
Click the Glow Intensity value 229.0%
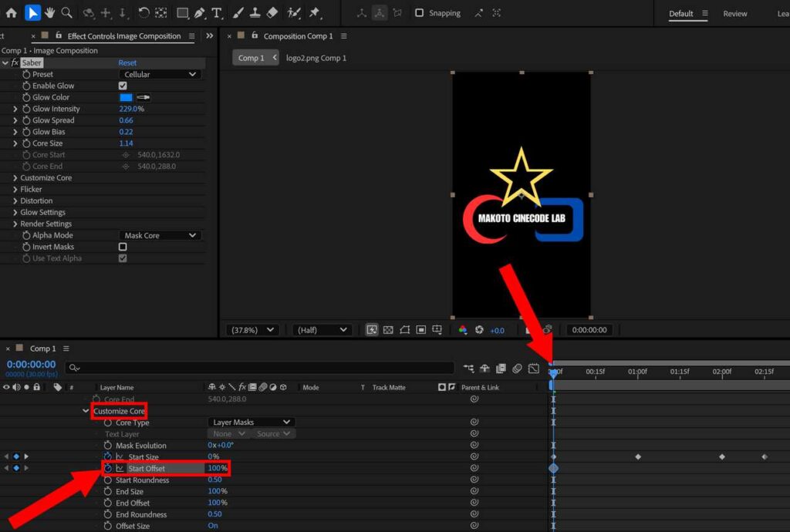(131, 109)
